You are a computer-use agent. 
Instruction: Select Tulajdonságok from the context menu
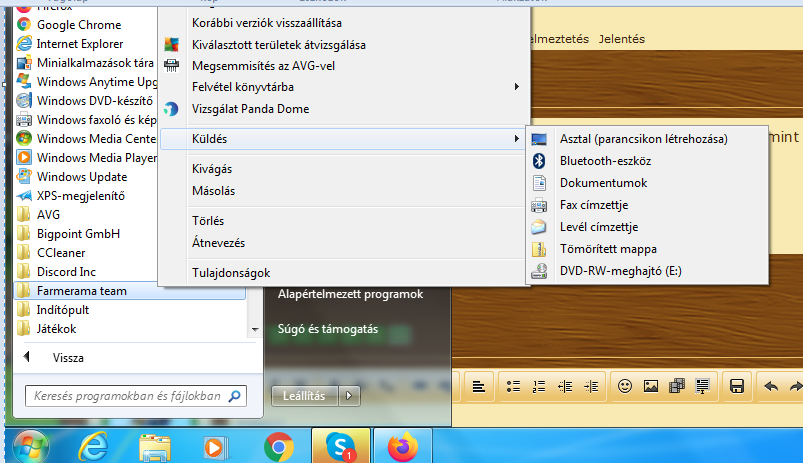pos(230,273)
